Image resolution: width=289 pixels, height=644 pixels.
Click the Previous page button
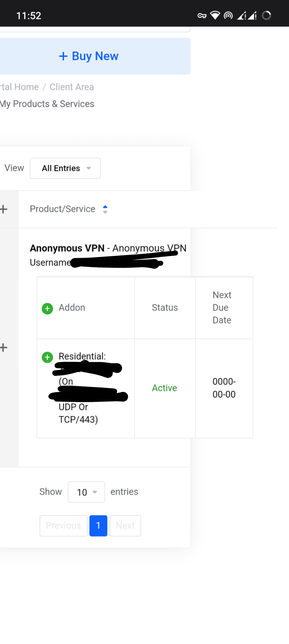coord(63,525)
